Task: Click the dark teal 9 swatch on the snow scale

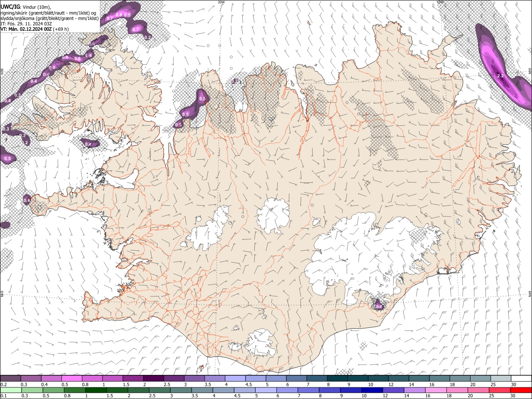Action: (358, 378)
